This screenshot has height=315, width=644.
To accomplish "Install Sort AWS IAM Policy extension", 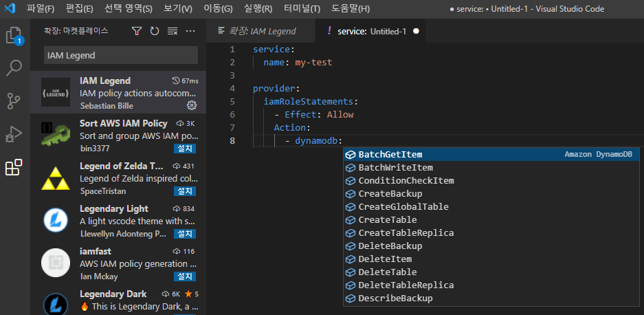I will point(185,149).
